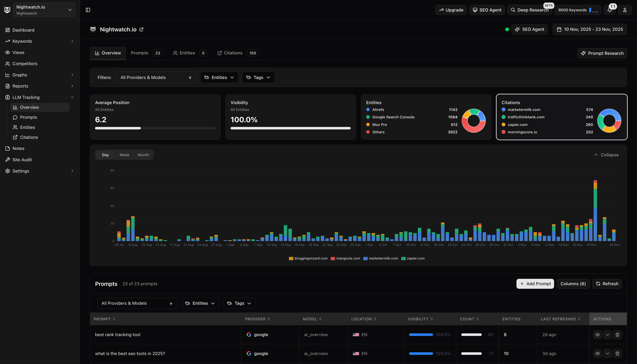
Task: Toggle mangools.com legend series
Action: (x=345, y=259)
